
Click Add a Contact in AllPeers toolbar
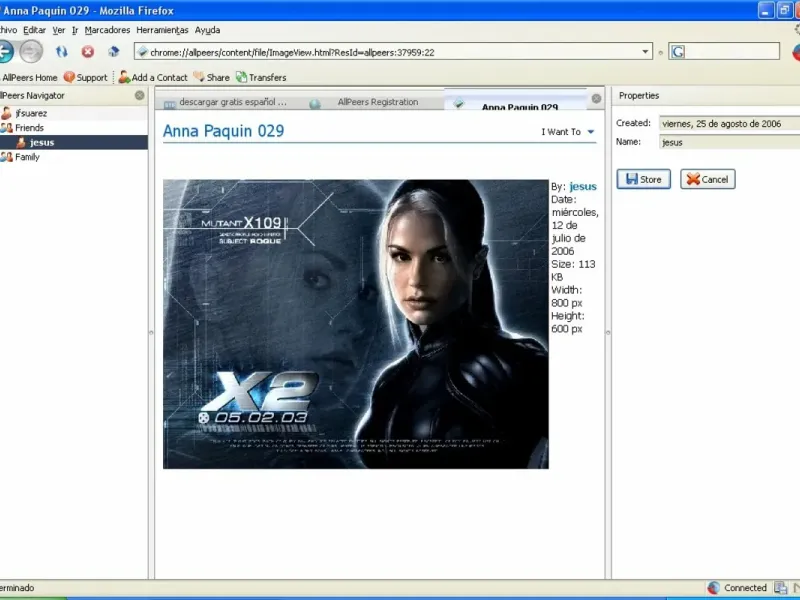click(x=153, y=78)
